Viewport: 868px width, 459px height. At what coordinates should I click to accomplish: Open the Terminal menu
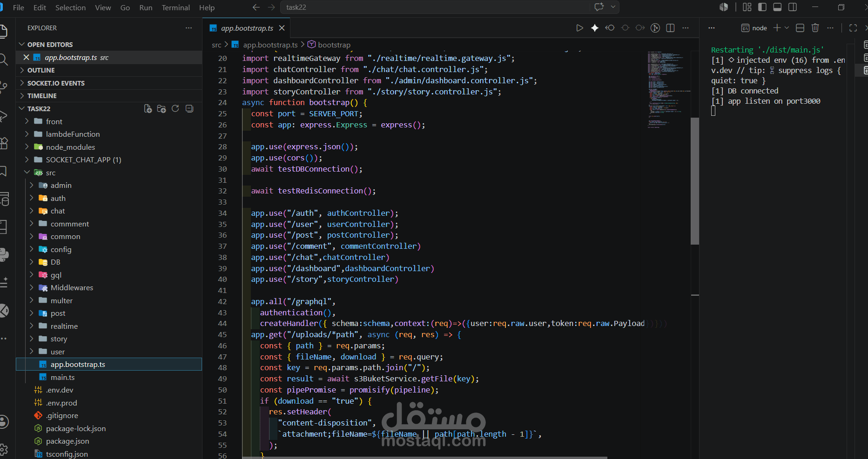pyautogui.click(x=175, y=7)
